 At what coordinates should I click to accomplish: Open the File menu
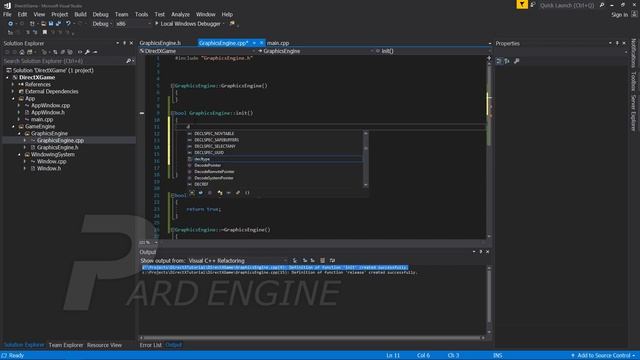pyautogui.click(x=7, y=14)
